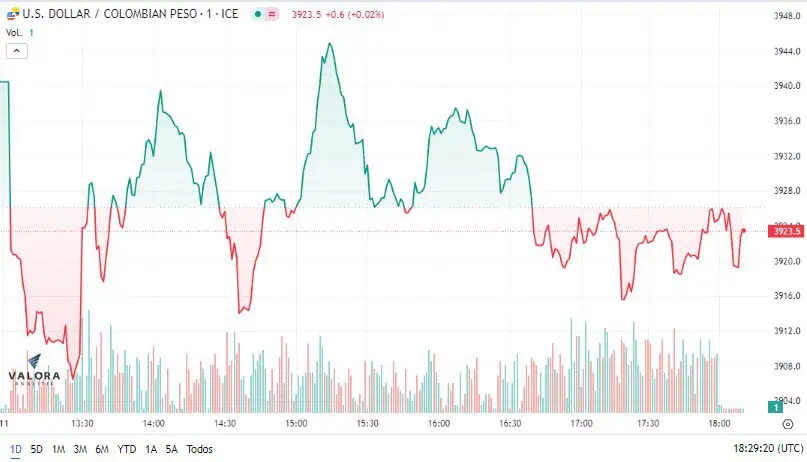Open timezone menu at 18:29:20 (UTC)
The image size is (807, 462).
[767, 449]
